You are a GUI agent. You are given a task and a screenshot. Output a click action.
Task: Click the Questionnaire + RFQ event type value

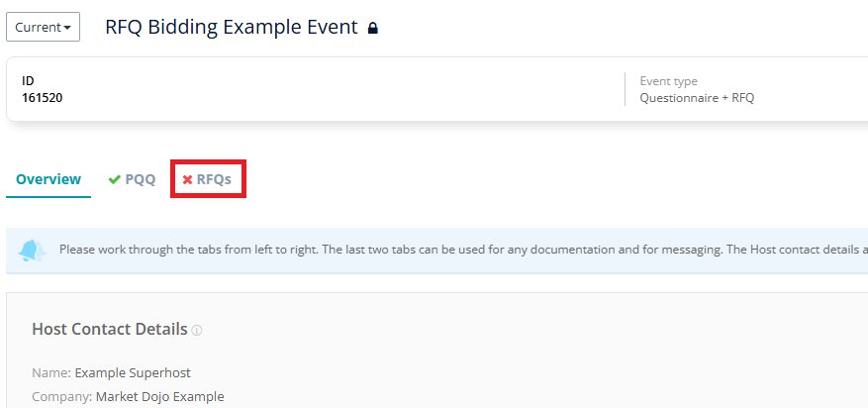[x=697, y=99]
